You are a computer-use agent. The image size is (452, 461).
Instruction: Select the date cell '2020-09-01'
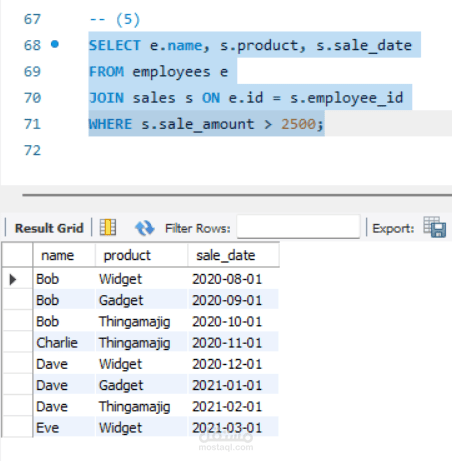233,300
